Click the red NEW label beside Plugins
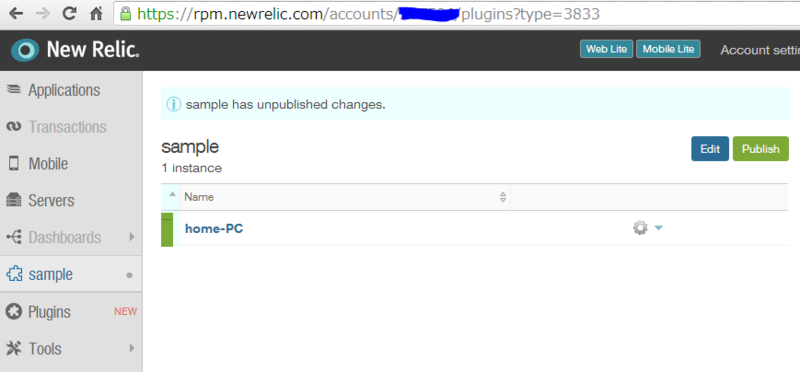The image size is (800, 372). pyautogui.click(x=126, y=311)
